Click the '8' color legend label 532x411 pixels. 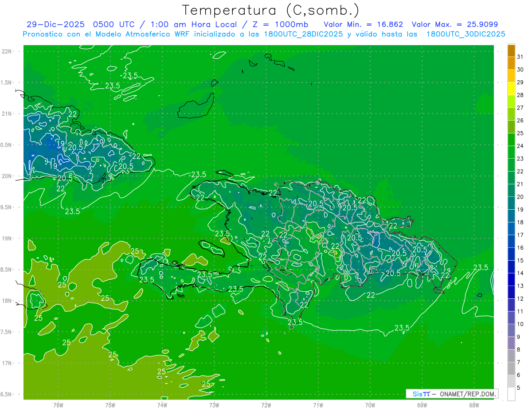(519, 350)
